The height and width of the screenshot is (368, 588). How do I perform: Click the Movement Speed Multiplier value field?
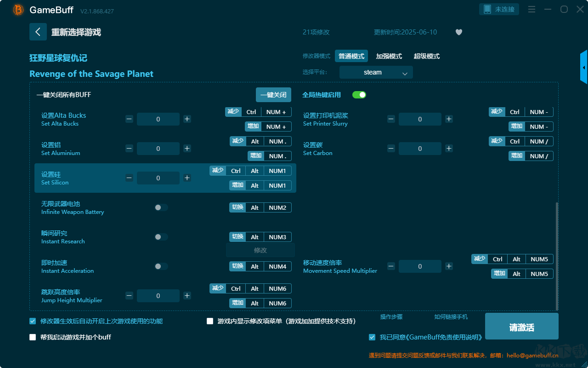click(x=420, y=266)
